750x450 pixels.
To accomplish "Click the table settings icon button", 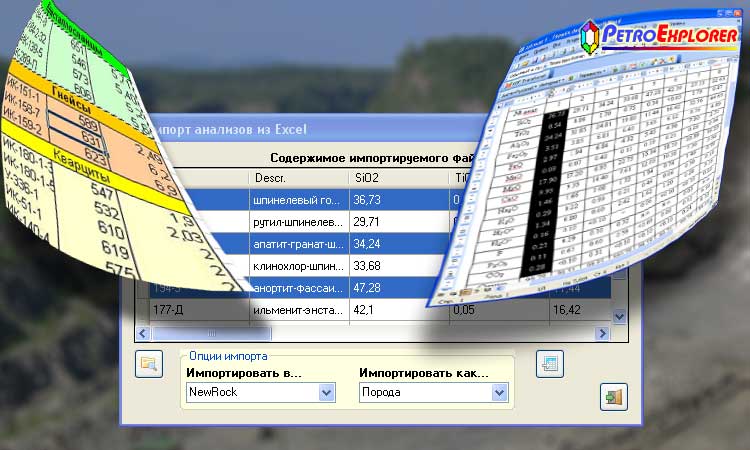I will pyautogui.click(x=550, y=364).
